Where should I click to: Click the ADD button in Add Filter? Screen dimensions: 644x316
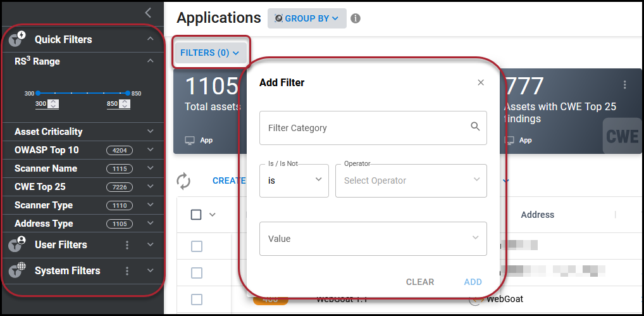(x=473, y=282)
